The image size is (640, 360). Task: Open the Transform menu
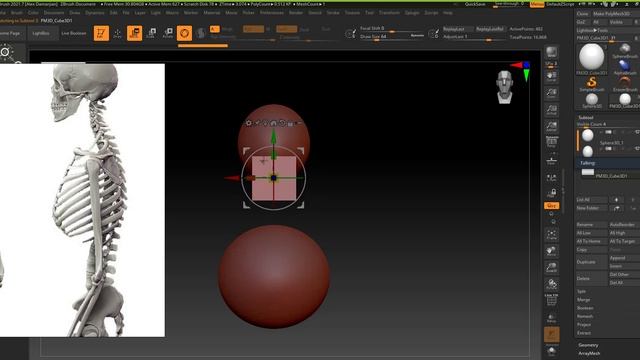[389, 13]
